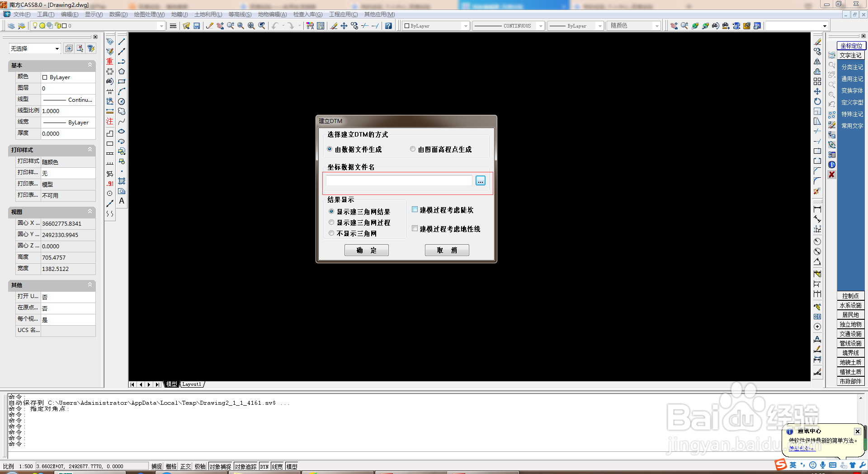
Task: Click the Save icon in the top toolbar
Action: click(197, 26)
